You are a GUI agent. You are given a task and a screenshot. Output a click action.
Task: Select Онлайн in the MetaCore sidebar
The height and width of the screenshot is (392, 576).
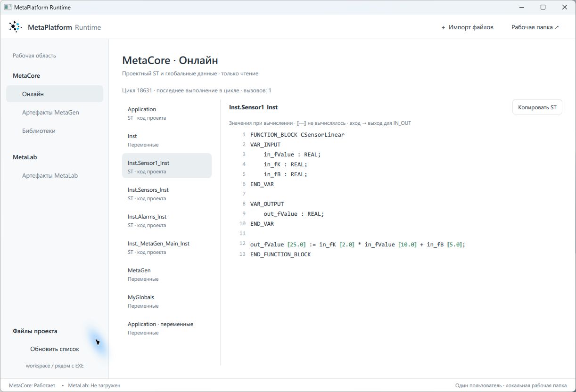[x=55, y=94]
